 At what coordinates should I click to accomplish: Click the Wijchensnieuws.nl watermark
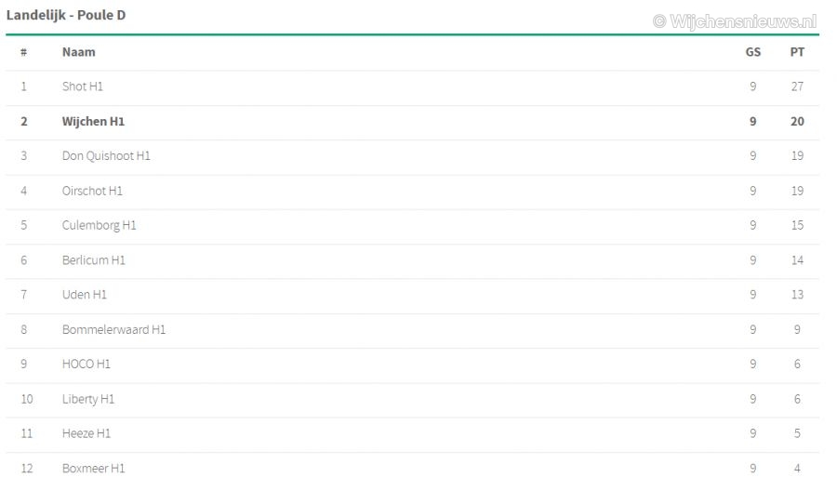click(x=735, y=20)
